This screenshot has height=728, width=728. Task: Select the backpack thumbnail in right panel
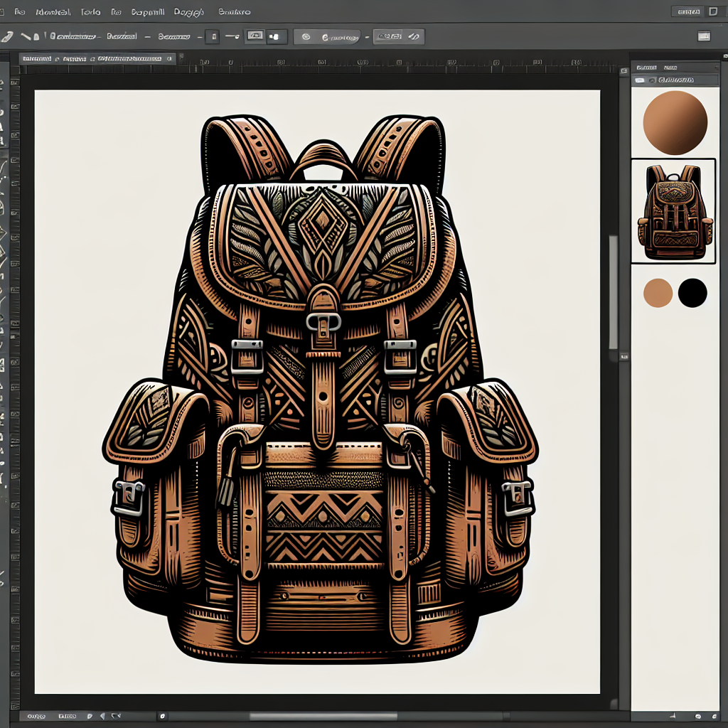tap(673, 211)
